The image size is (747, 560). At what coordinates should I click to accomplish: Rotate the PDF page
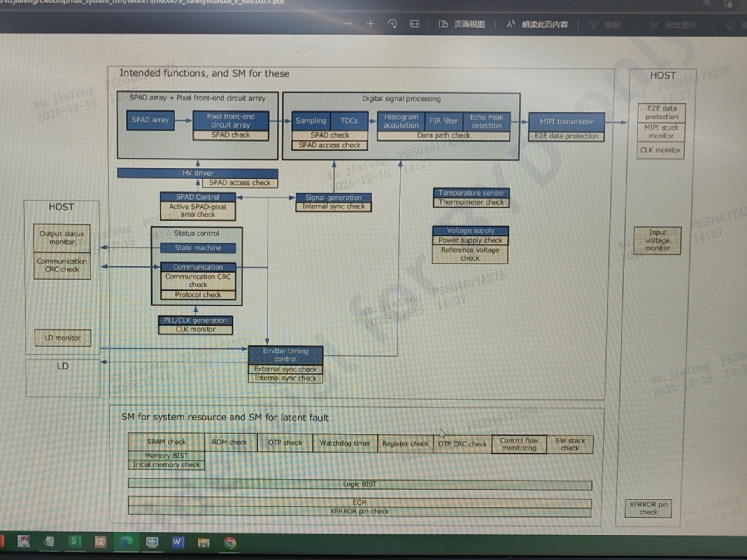pyautogui.click(x=392, y=24)
